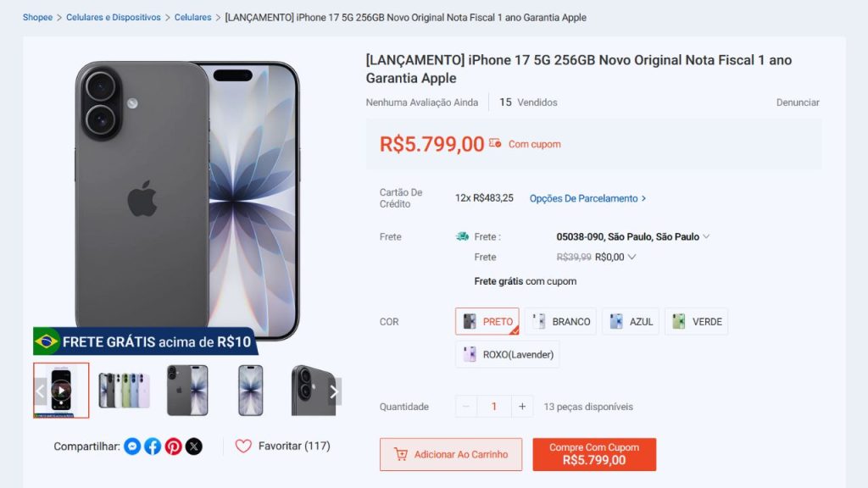Go to Celulares e Dispositivos breadcrumb

point(114,17)
